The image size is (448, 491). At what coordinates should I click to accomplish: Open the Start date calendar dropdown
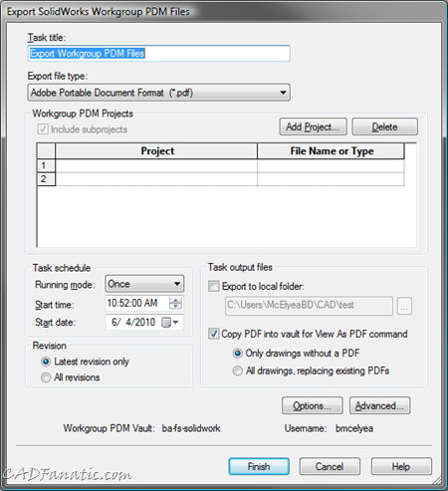point(170,323)
